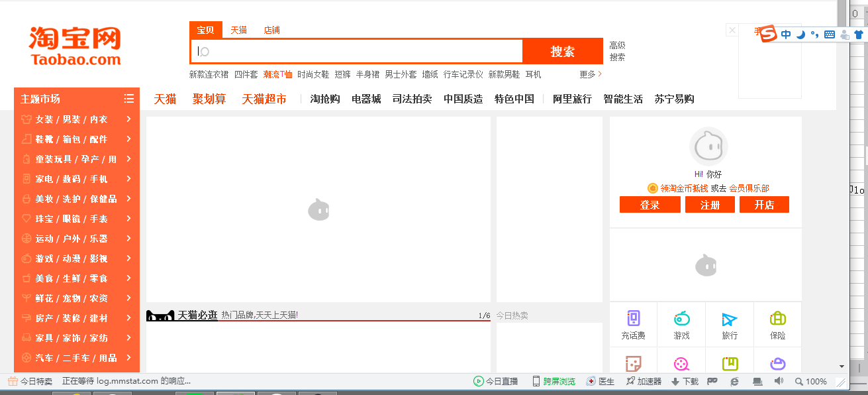This screenshot has height=395, width=868.
Task: Open 司法拍卖 in navigation bar
Action: (412, 99)
